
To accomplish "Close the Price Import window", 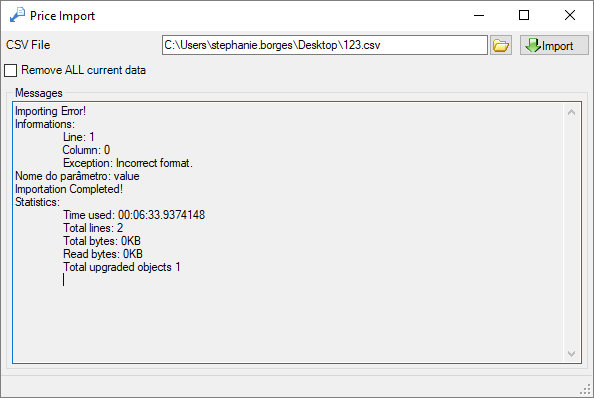I will pos(570,16).
